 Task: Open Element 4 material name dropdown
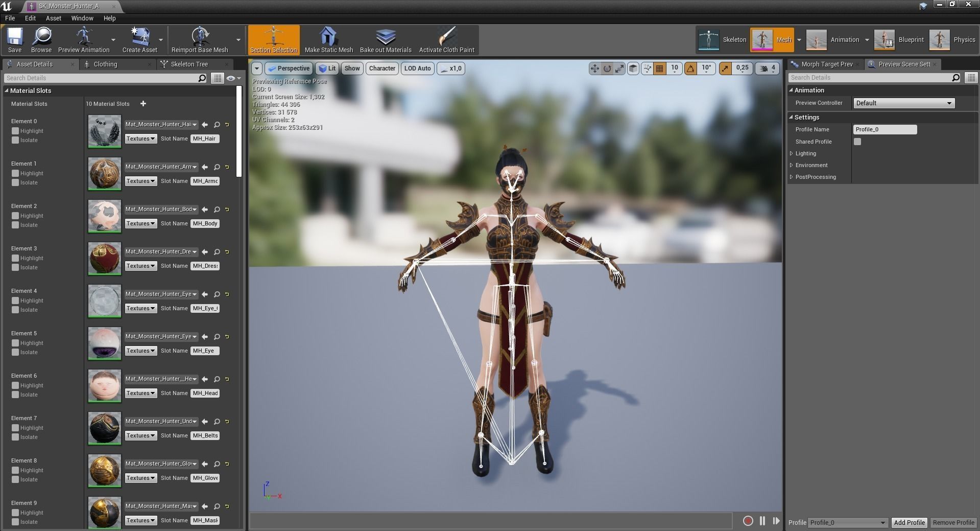point(161,294)
